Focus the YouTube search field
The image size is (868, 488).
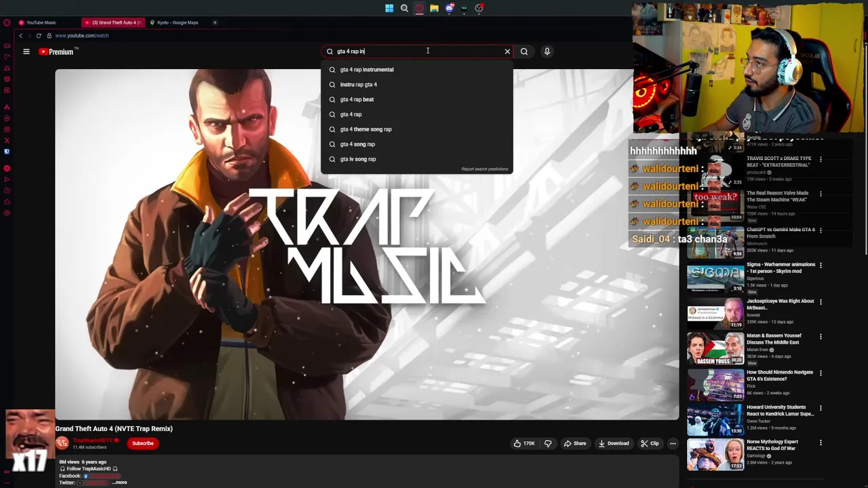coord(417,52)
